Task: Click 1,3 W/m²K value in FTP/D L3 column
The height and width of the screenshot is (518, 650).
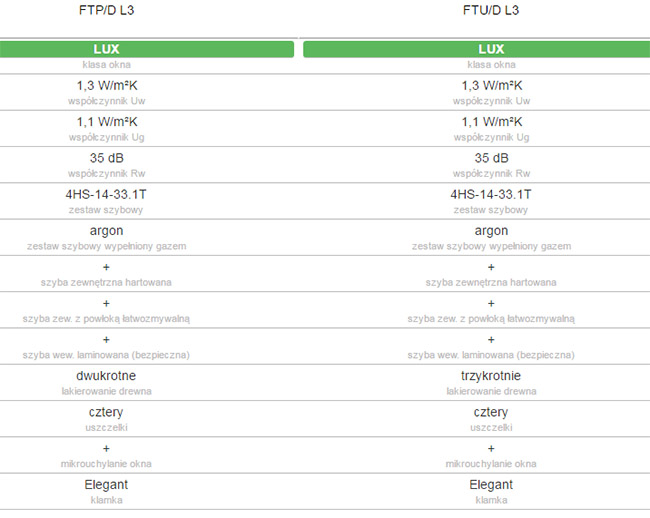Action: point(106,86)
